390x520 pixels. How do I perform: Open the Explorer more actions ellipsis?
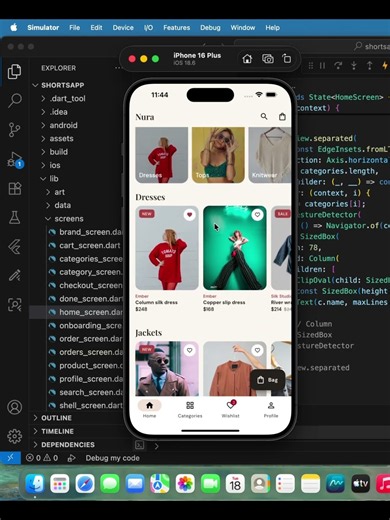point(118,68)
